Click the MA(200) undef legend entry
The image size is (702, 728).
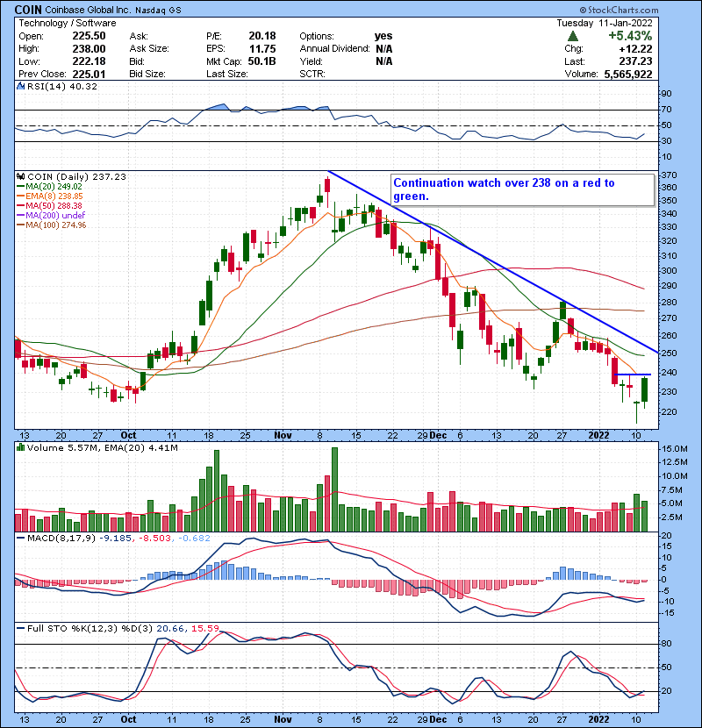pos(51,216)
